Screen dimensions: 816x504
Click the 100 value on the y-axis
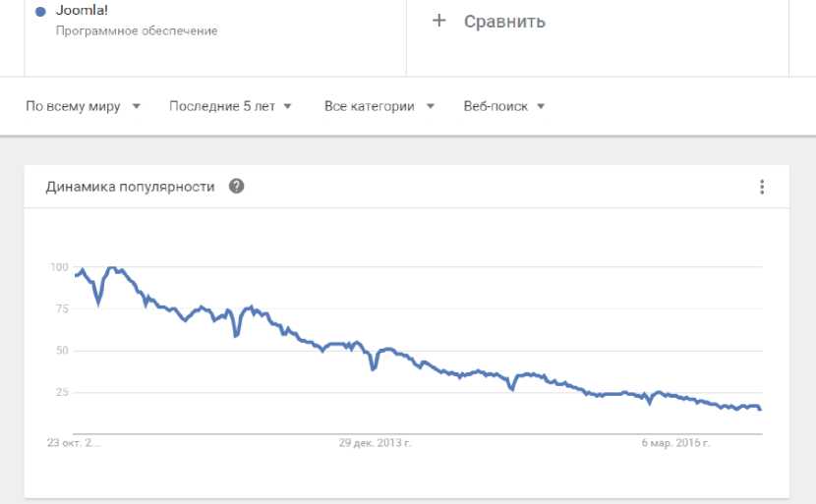coord(59,267)
